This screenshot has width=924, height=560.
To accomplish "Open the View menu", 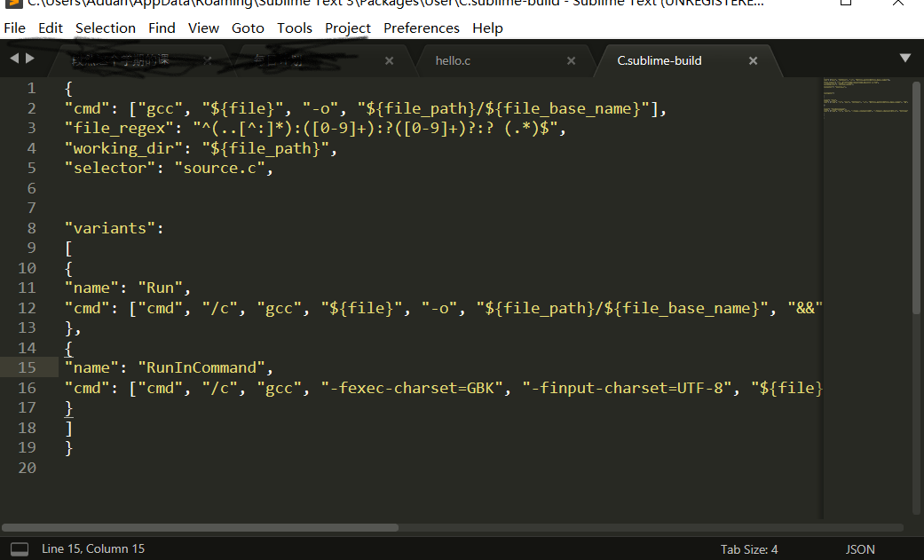I will (x=203, y=28).
